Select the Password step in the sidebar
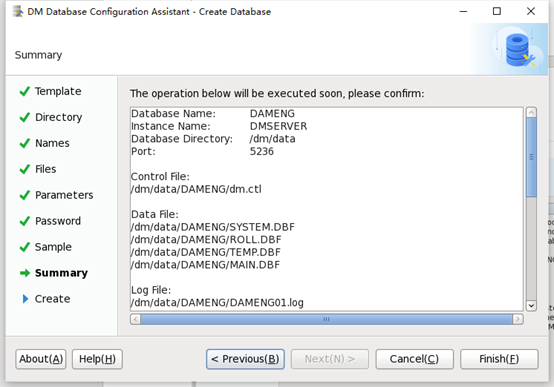The height and width of the screenshot is (387, 554). click(x=58, y=221)
